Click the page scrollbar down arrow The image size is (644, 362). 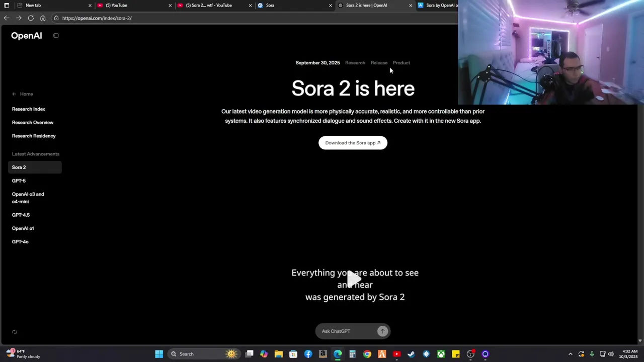(640, 341)
